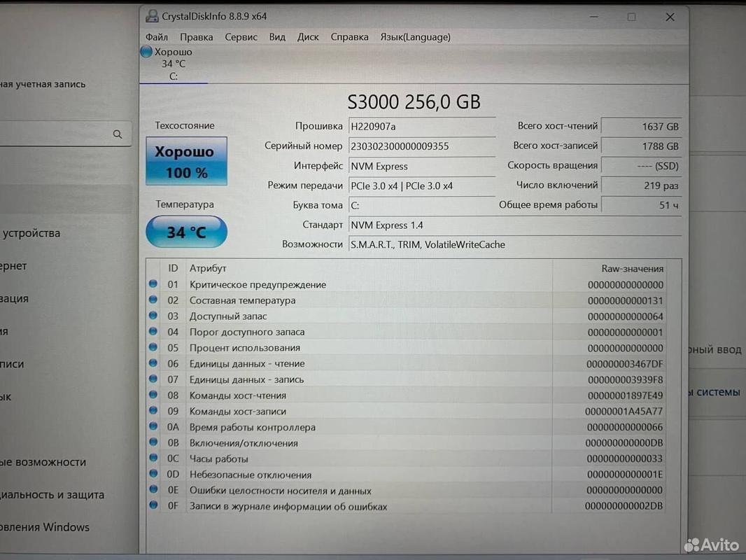
Task: Click the Raw-значения column header
Action: (632, 268)
